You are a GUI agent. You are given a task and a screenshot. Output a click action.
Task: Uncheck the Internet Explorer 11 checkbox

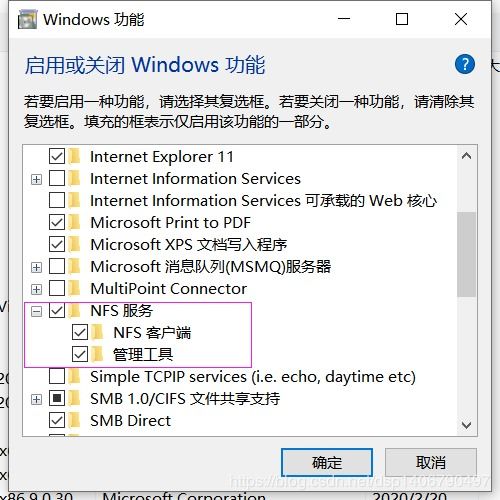(57, 156)
